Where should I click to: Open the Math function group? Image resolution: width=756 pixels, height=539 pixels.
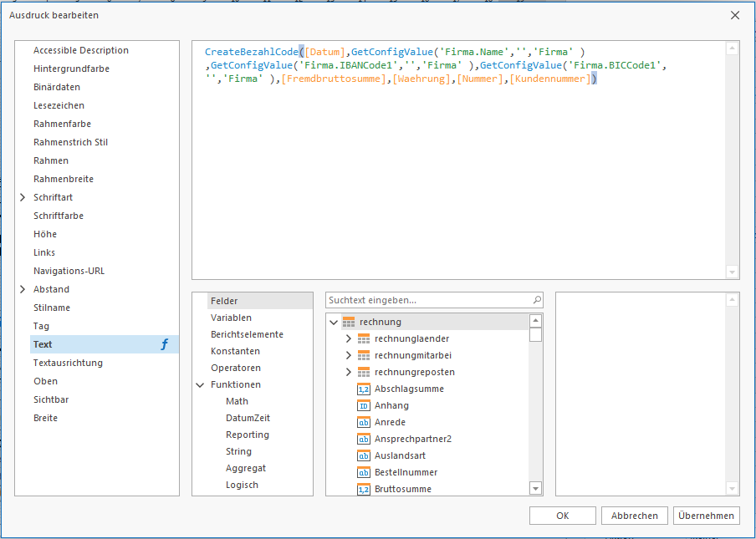(237, 401)
